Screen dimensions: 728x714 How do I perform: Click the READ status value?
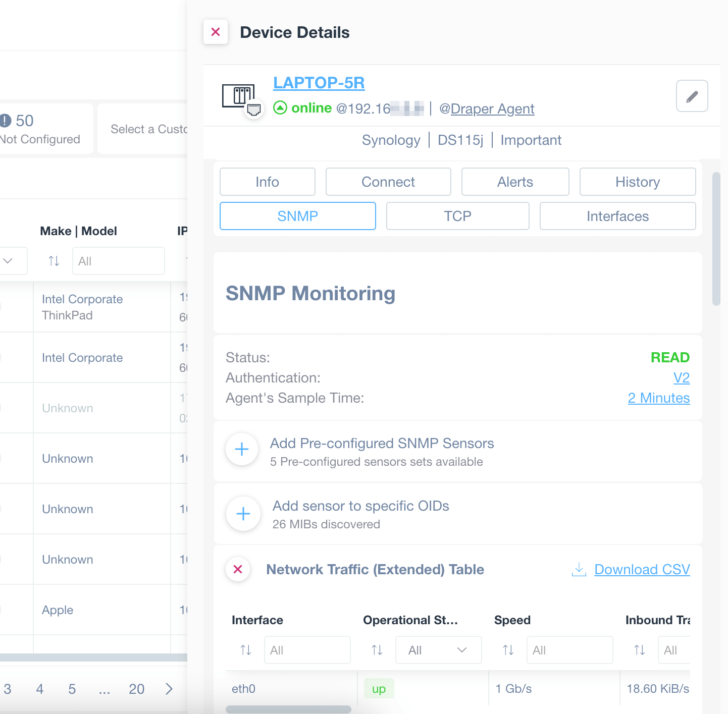pos(670,357)
